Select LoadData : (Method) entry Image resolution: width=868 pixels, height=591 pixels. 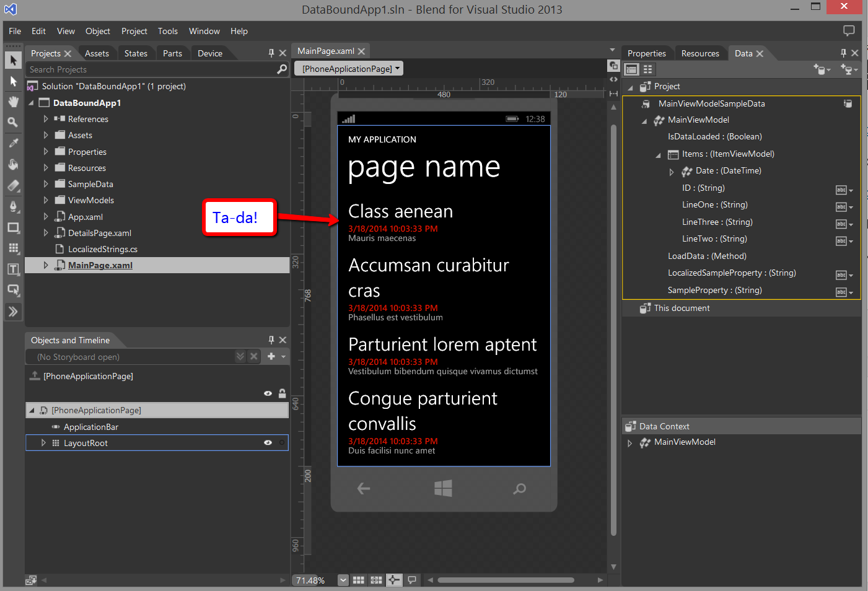707,256
